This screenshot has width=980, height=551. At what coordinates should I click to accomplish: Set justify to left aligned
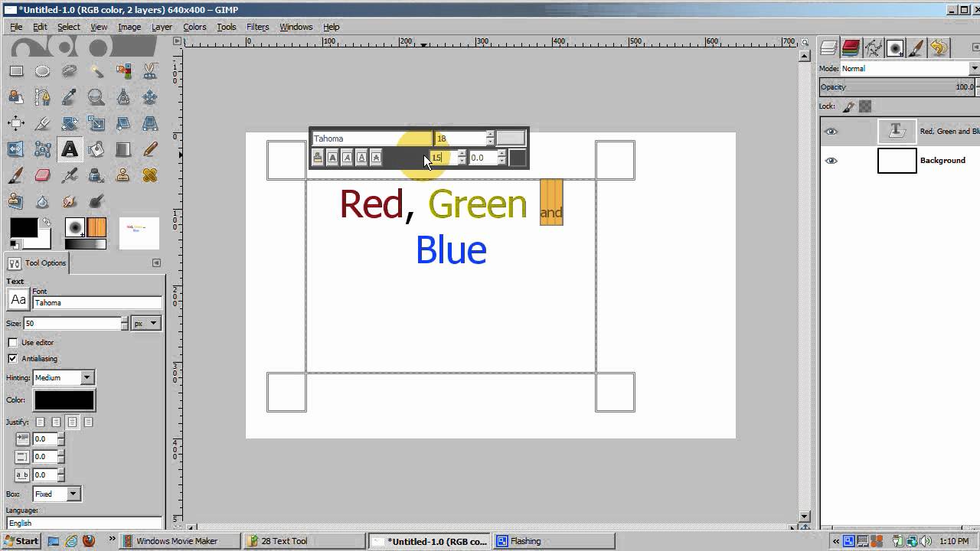40,422
